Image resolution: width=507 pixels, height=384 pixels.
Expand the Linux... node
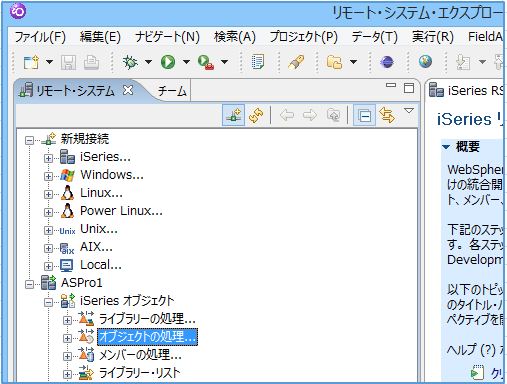[48, 194]
